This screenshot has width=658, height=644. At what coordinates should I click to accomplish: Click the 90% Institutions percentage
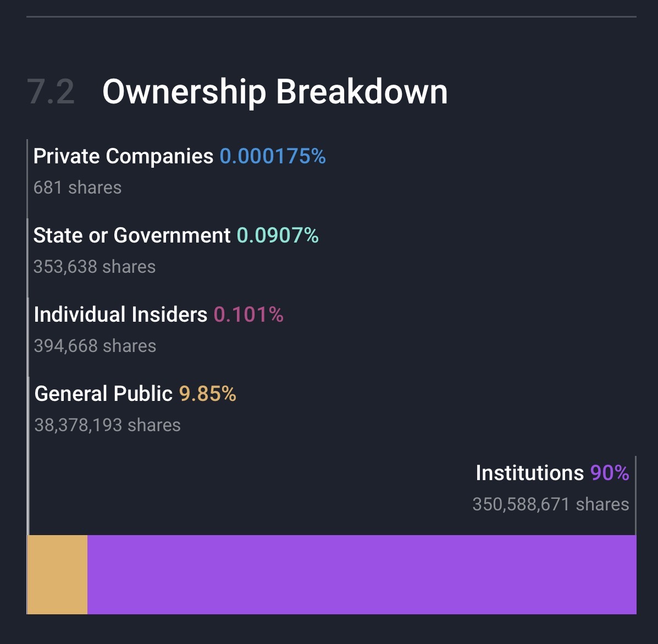click(610, 474)
